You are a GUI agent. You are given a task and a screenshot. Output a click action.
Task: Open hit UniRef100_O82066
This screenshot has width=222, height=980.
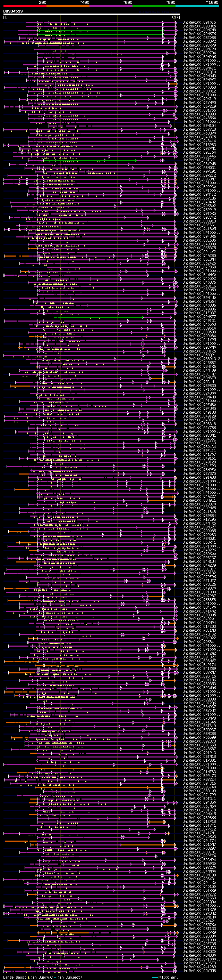click(x=199, y=38)
